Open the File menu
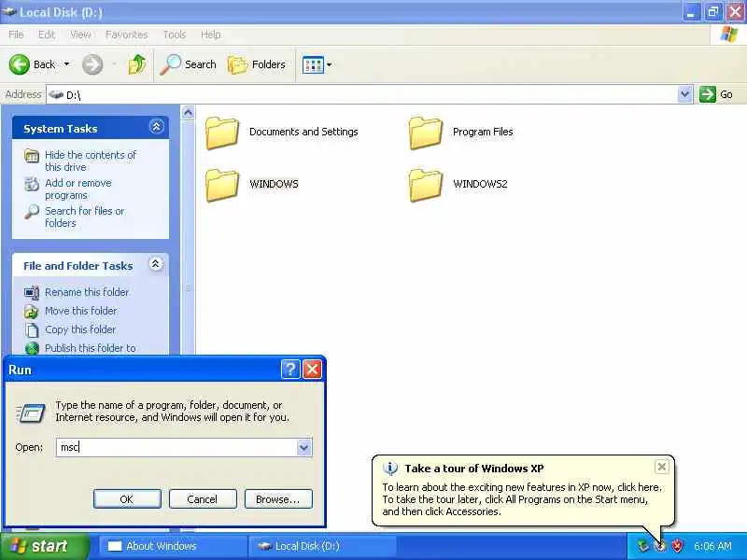The image size is (747, 560). [x=16, y=35]
